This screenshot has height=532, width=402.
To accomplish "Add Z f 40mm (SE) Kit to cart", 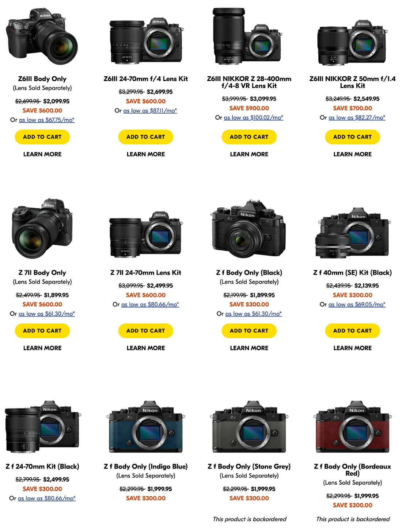I will coord(353,331).
